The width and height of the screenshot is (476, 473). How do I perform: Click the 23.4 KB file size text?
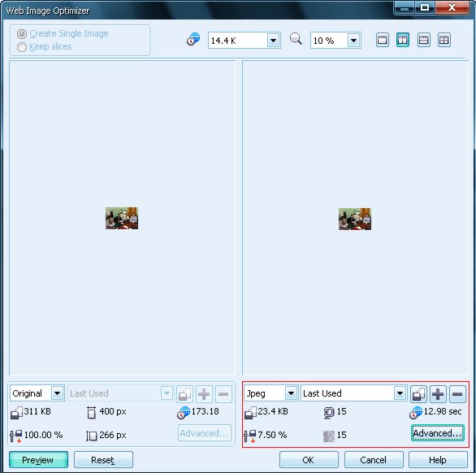click(273, 411)
